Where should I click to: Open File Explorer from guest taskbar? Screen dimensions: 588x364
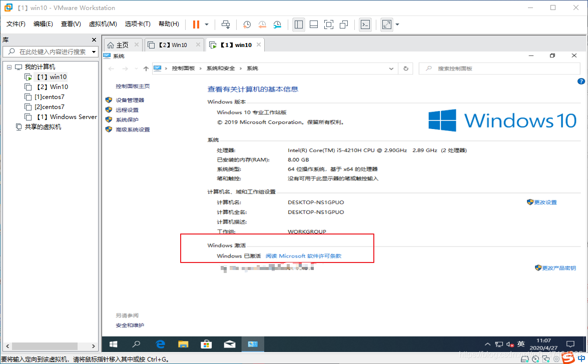[183, 344]
